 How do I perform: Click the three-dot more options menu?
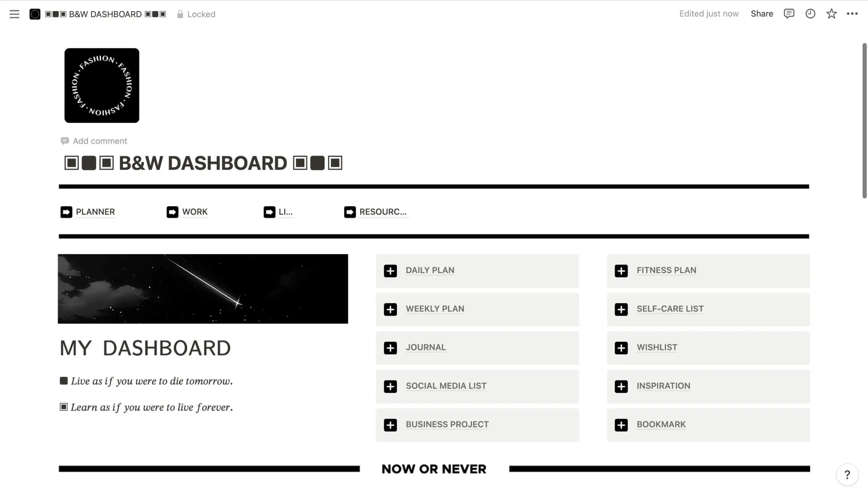(852, 13)
